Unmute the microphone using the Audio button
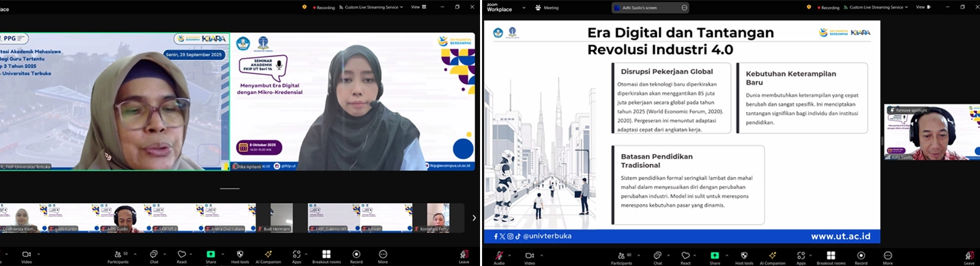Image resolution: width=980 pixels, height=266 pixels. (499, 256)
